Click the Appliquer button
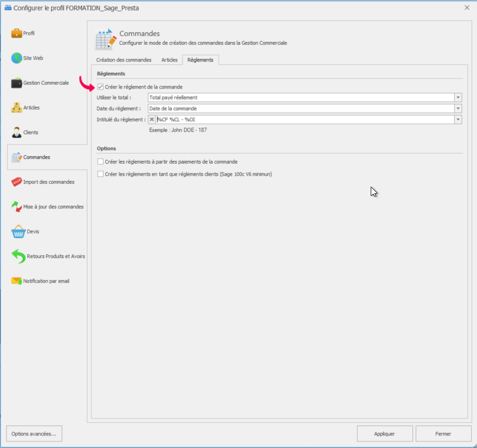 (x=384, y=434)
